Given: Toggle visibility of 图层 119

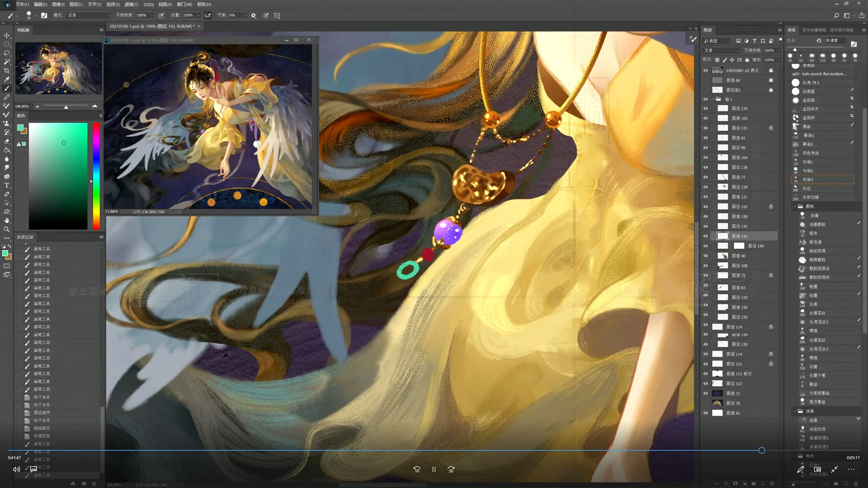Looking at the screenshot, I should 706,108.
